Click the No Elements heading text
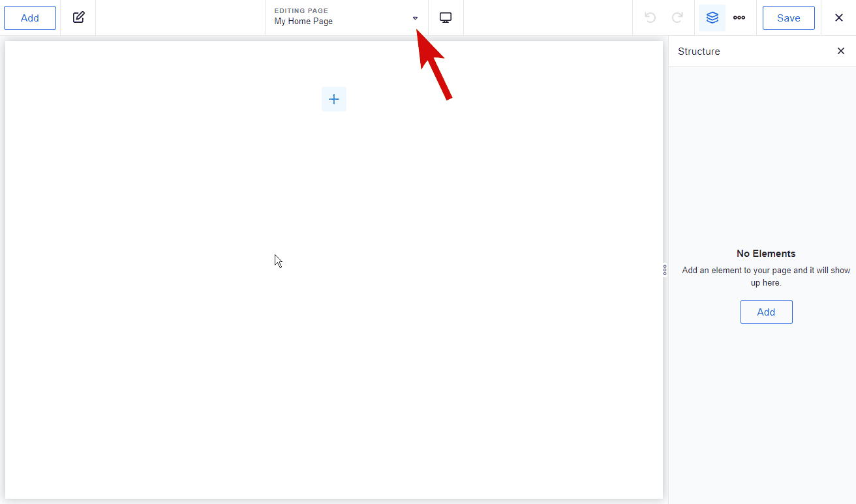Image resolution: width=856 pixels, height=504 pixels. 766,254
